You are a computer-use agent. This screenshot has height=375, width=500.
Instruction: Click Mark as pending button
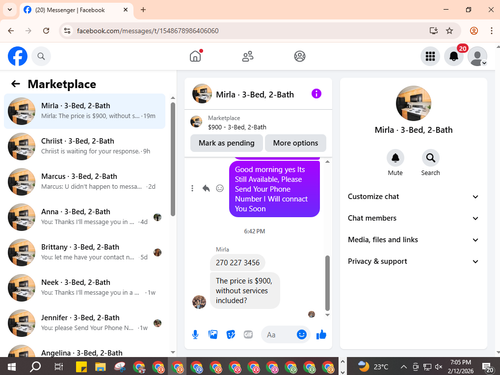coord(226,143)
